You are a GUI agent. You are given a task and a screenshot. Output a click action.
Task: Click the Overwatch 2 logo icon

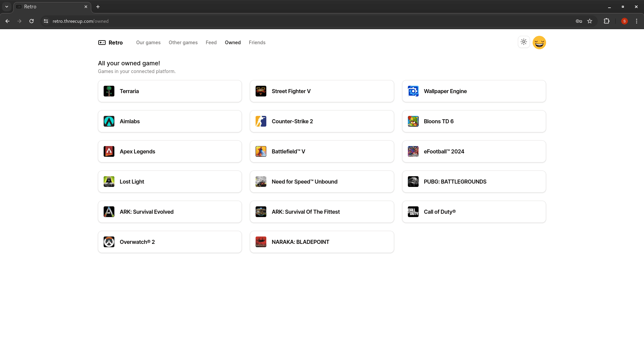point(109,242)
